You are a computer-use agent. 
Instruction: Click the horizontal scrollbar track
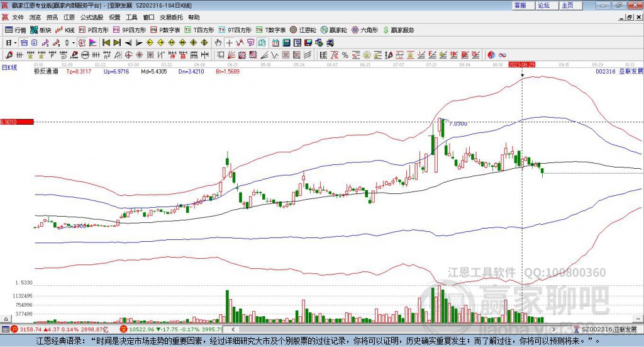394,329
